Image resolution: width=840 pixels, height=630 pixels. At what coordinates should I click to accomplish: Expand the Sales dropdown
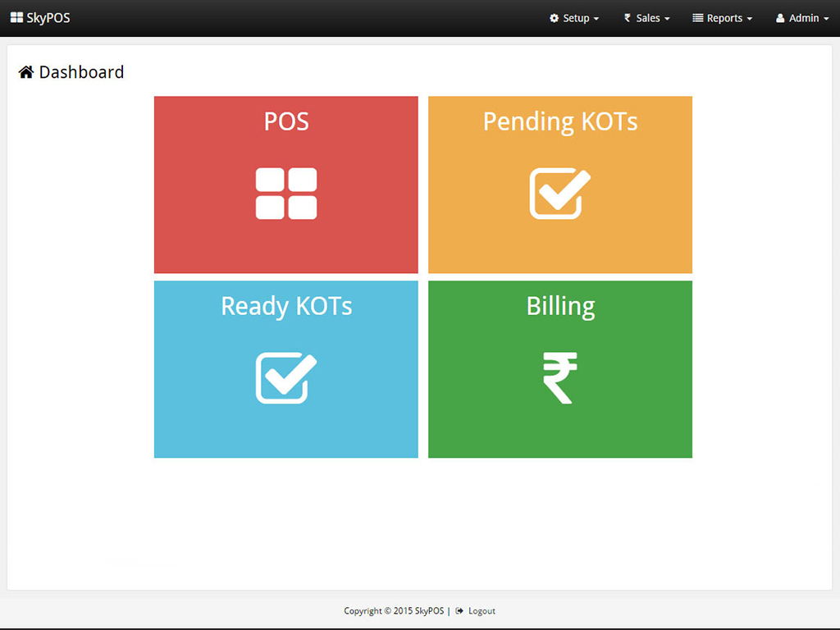(x=650, y=18)
